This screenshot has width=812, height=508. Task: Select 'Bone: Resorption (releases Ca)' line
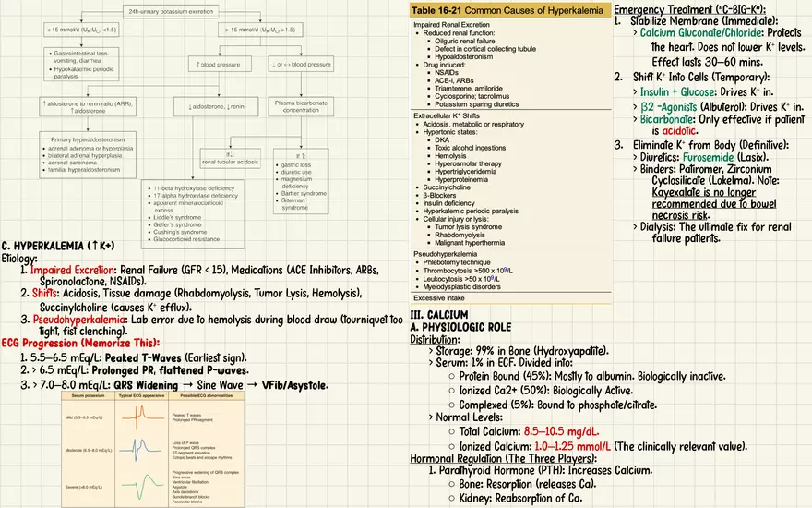click(x=528, y=484)
